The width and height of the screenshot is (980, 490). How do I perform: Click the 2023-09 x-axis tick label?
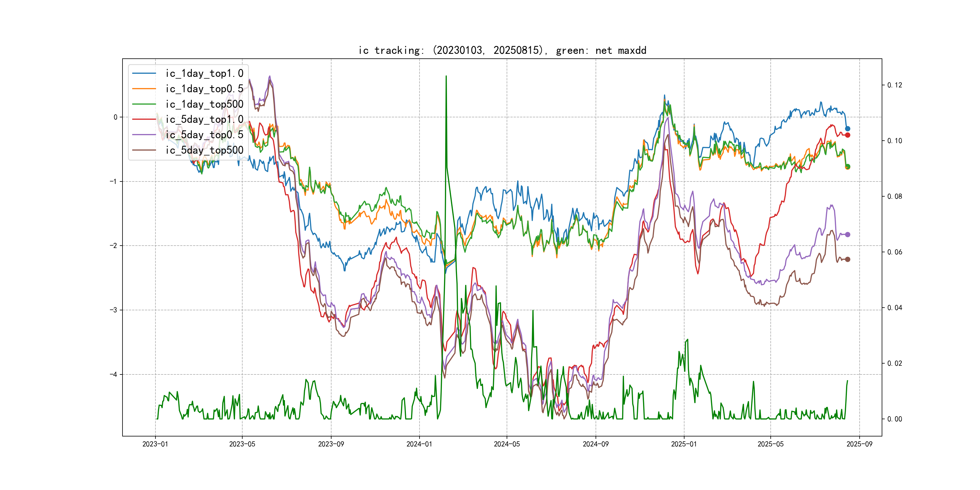pos(331,444)
